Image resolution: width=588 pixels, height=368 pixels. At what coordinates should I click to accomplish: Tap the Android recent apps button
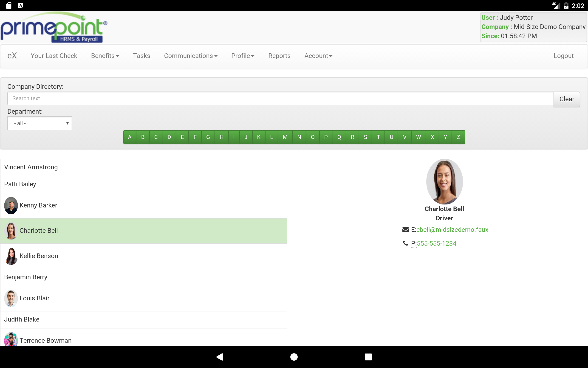click(x=368, y=357)
